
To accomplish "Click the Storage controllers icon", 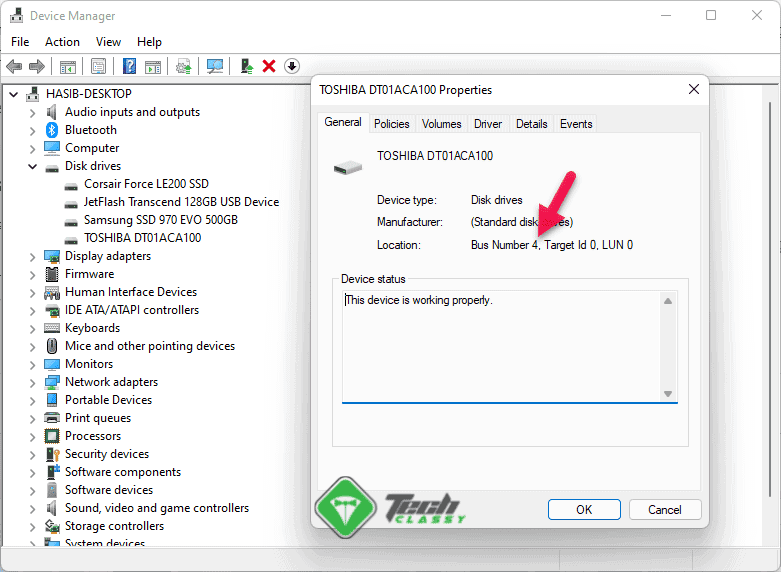I will (52, 526).
